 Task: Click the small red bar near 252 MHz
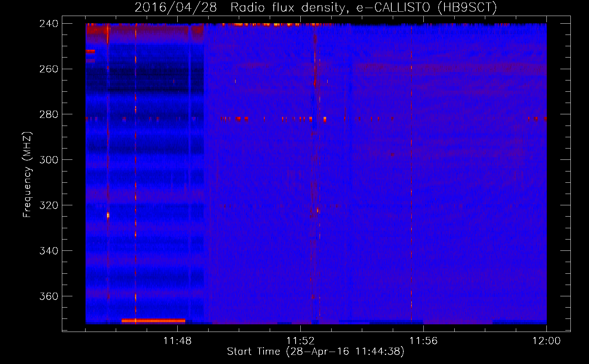90,52
